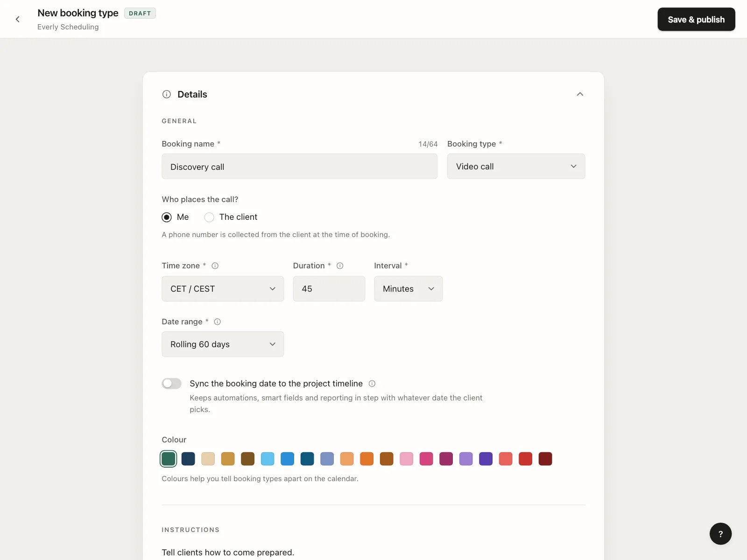Select the Me radio button
Screen dimensions: 747x560
(x=167, y=217)
